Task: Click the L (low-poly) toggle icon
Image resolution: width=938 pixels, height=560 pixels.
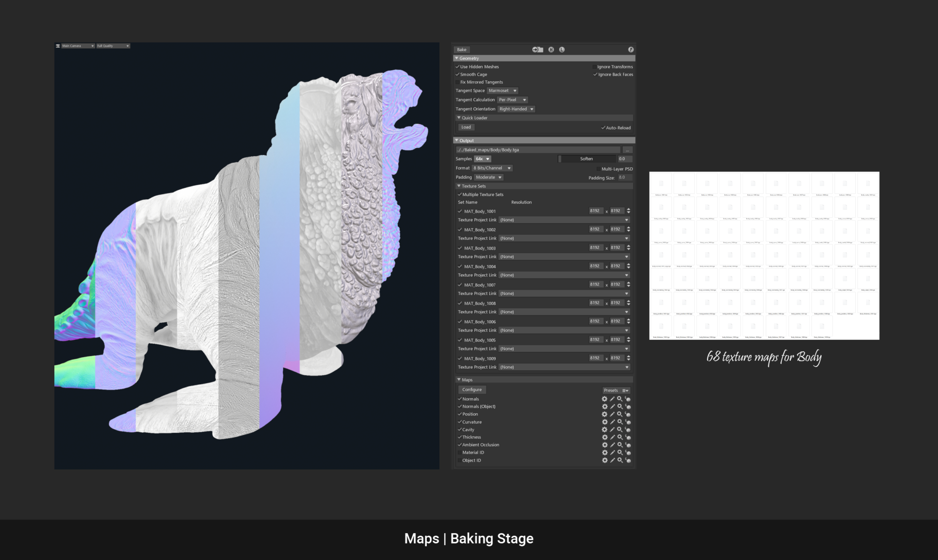Action: coord(562,50)
